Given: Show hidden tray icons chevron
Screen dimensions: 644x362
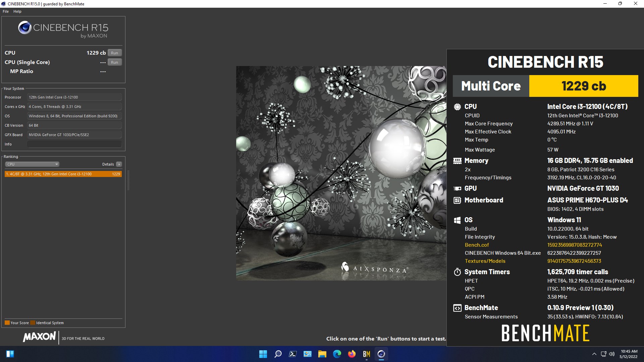Looking at the screenshot, I should [594, 354].
